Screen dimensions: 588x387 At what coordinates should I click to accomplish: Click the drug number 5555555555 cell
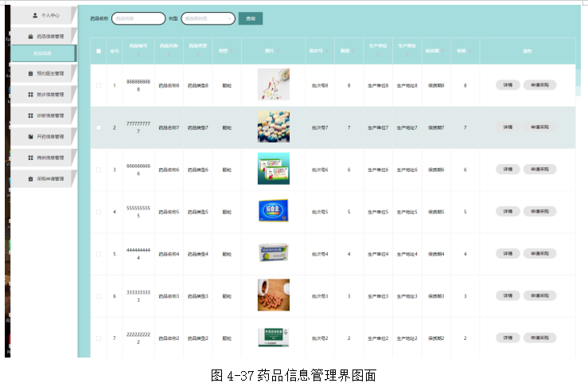[x=138, y=212]
